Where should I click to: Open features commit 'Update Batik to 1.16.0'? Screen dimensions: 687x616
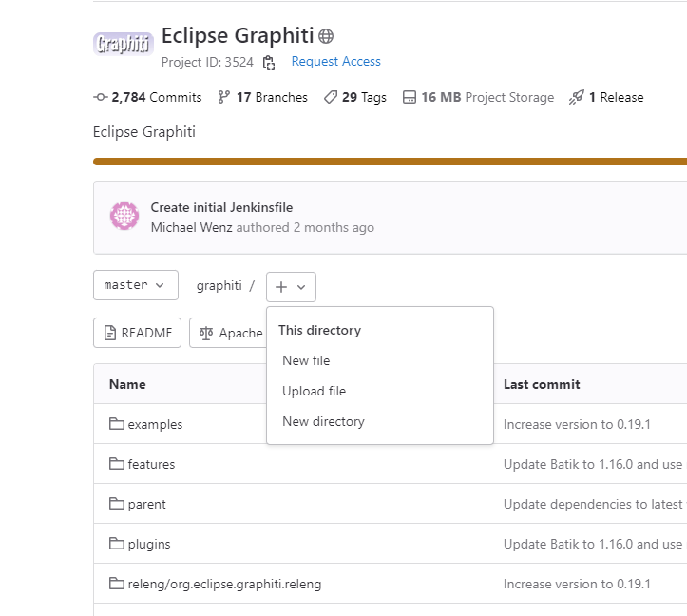tap(595, 464)
